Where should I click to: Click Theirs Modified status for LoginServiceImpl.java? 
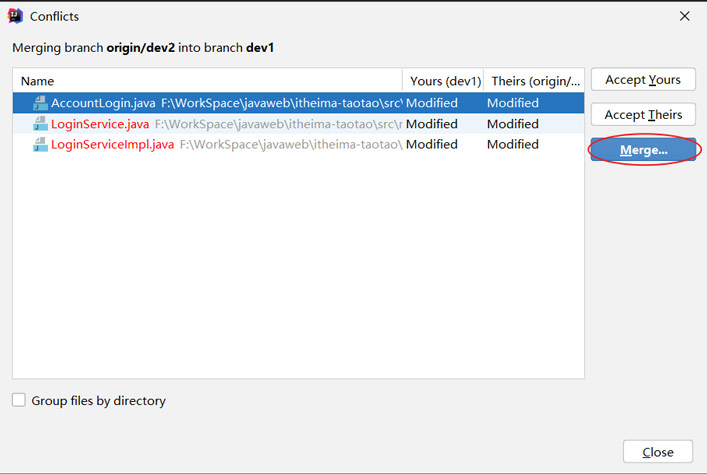(x=513, y=145)
